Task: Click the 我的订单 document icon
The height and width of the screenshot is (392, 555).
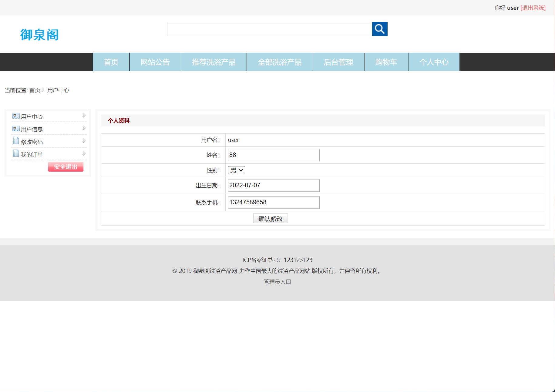Action: click(16, 153)
